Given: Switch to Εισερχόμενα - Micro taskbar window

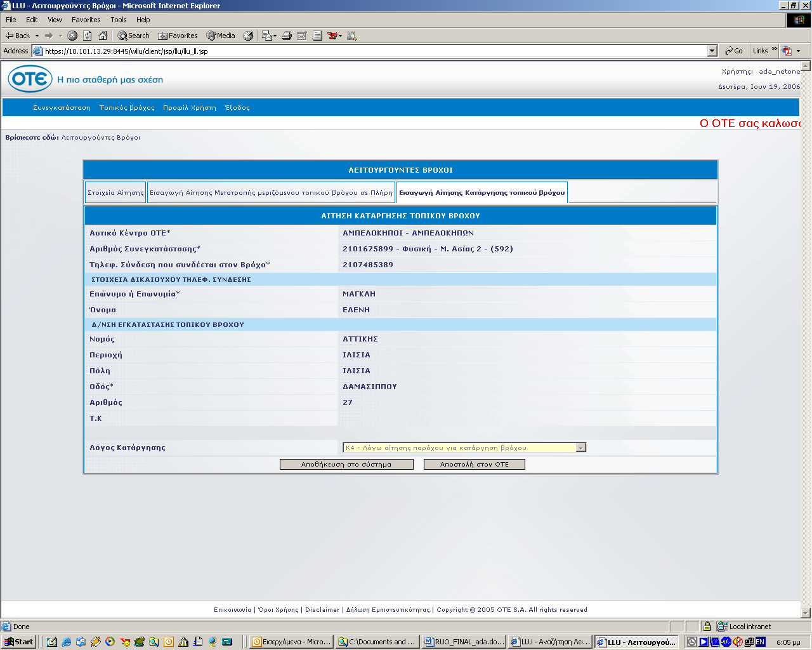Looking at the screenshot, I should [291, 642].
